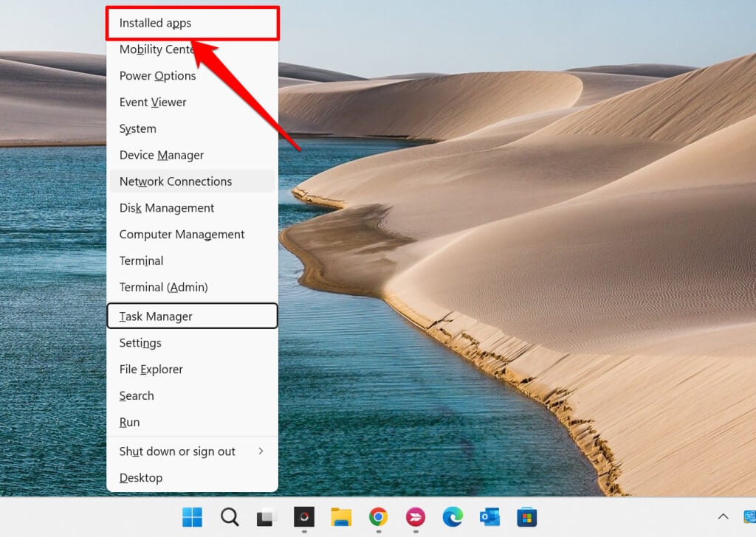Screen dimensions: 756x537
Task: Launch Task Manager
Action: click(192, 316)
